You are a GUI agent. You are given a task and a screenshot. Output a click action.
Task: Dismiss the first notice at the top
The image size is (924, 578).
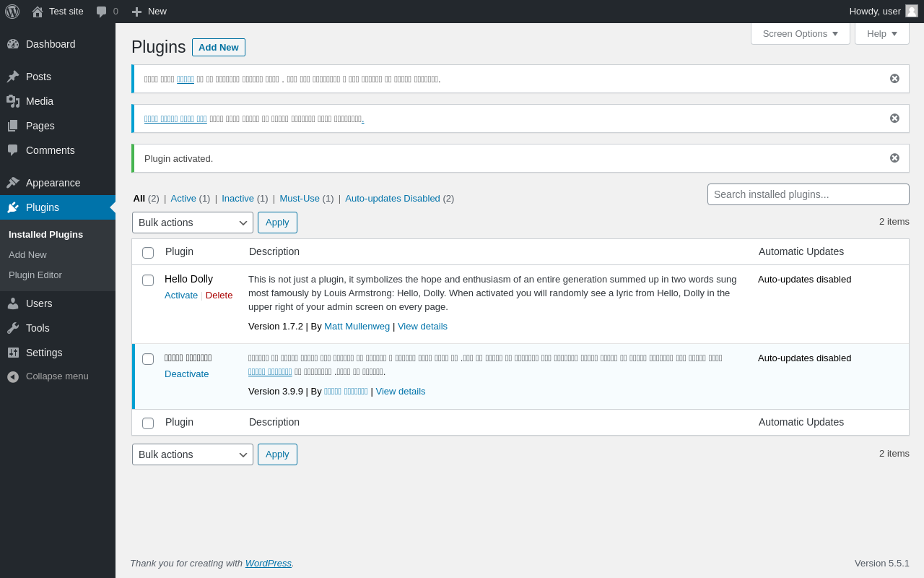[894, 79]
